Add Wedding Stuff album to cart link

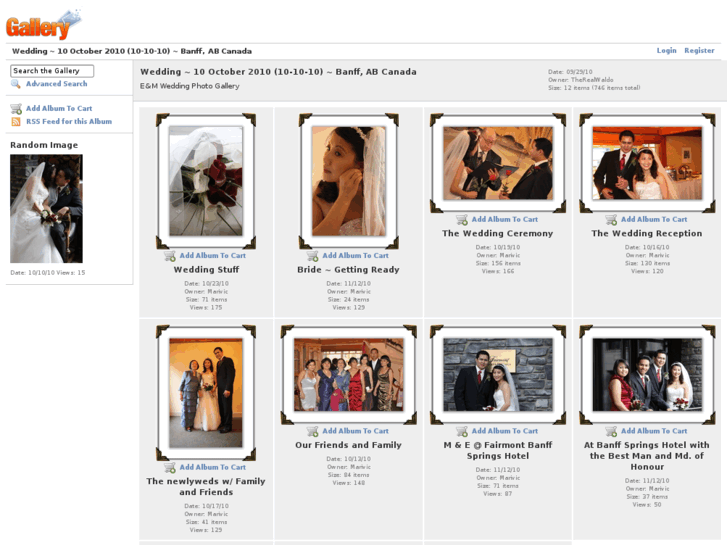click(x=213, y=256)
